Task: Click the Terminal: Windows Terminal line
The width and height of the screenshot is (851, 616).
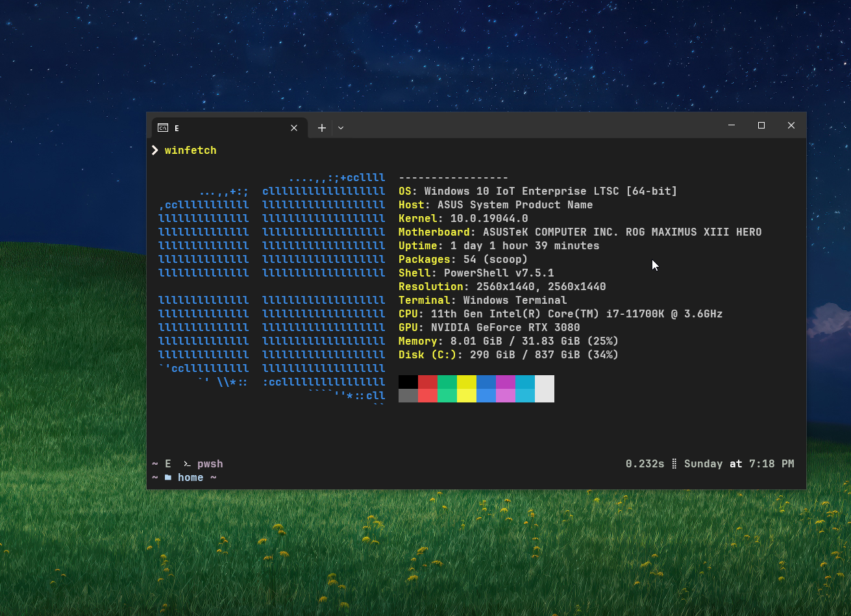Action: point(483,301)
